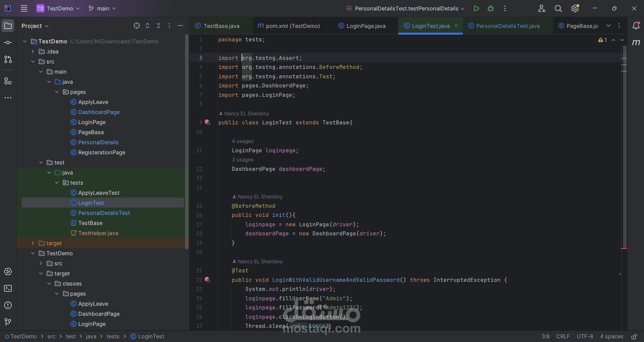The width and height of the screenshot is (644, 342).
Task: Collapse all in Project panel
Action: [x=159, y=26]
